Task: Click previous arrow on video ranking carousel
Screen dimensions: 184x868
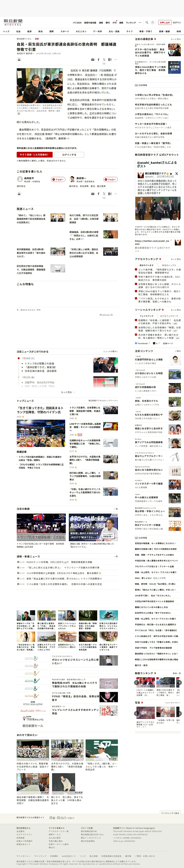Action: 136,682
